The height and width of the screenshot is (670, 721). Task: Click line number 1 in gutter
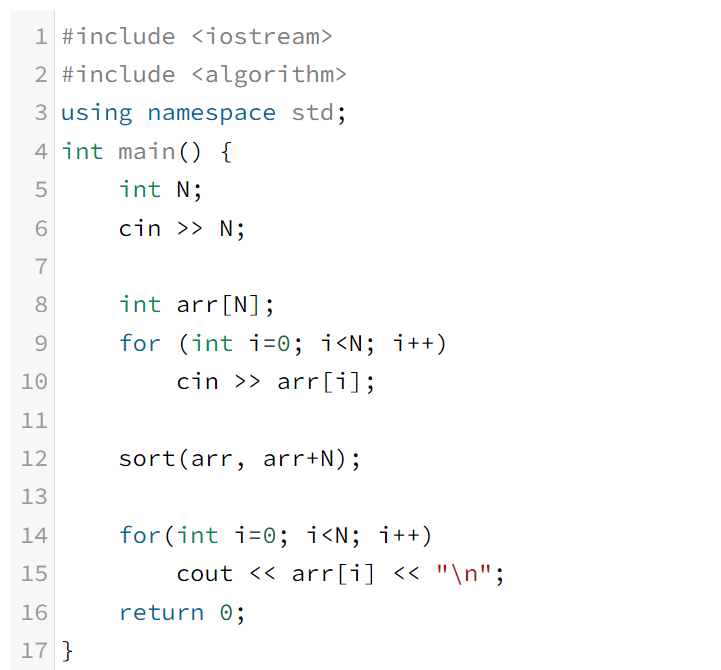click(x=41, y=37)
